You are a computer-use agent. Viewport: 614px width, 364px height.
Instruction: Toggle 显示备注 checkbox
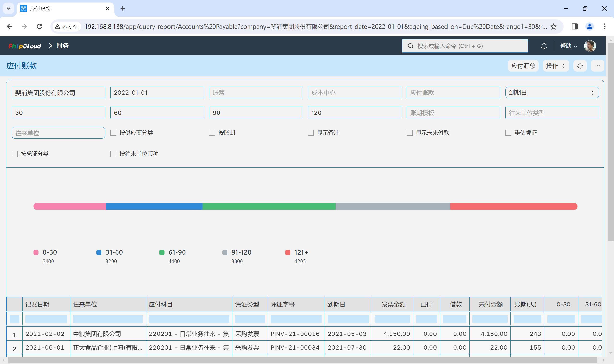pyautogui.click(x=311, y=133)
